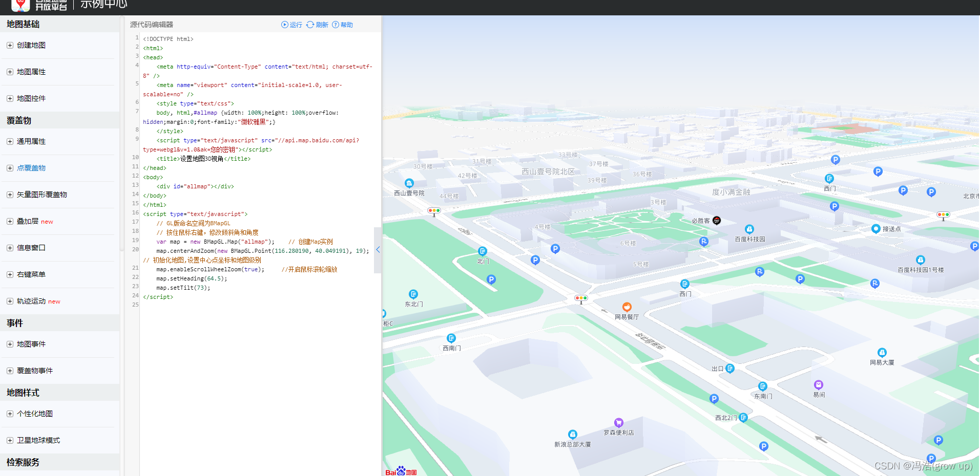The image size is (980, 476).
Task: Open the 覆盖物事件 menu item
Action: coord(35,371)
